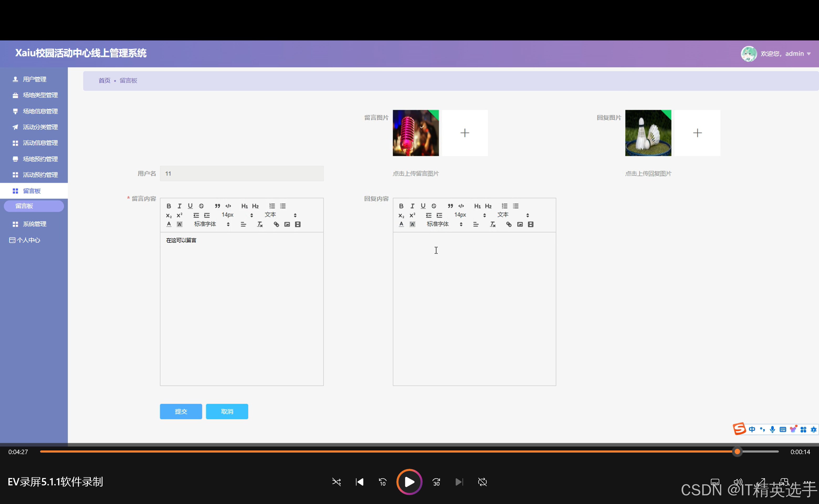The height and width of the screenshot is (504, 819).
Task: Toggle bold in the 留言内容 editor
Action: click(169, 206)
